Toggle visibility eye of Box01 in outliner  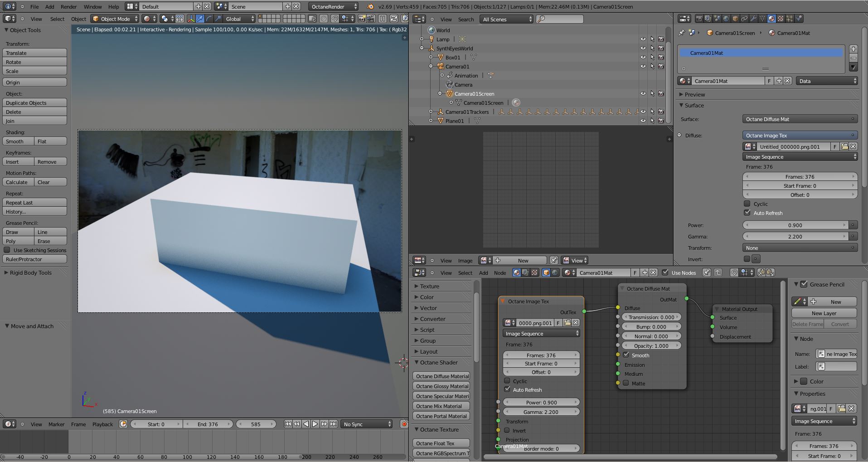coord(643,57)
